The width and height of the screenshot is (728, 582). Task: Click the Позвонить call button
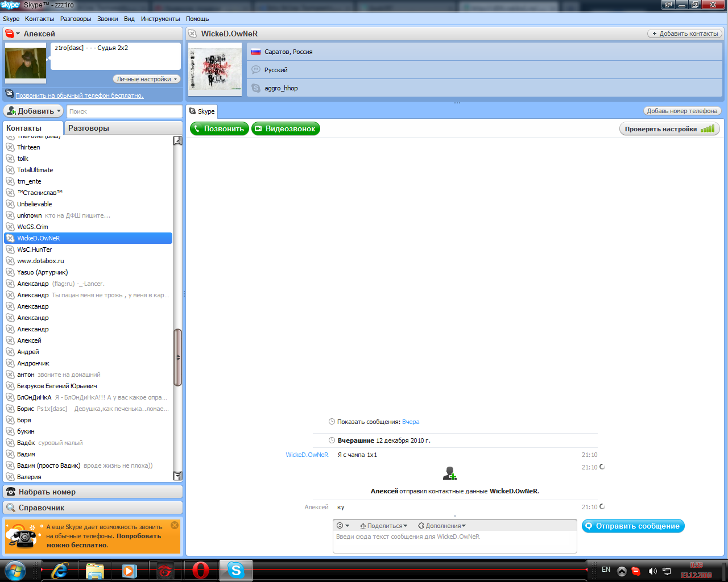pyautogui.click(x=220, y=128)
